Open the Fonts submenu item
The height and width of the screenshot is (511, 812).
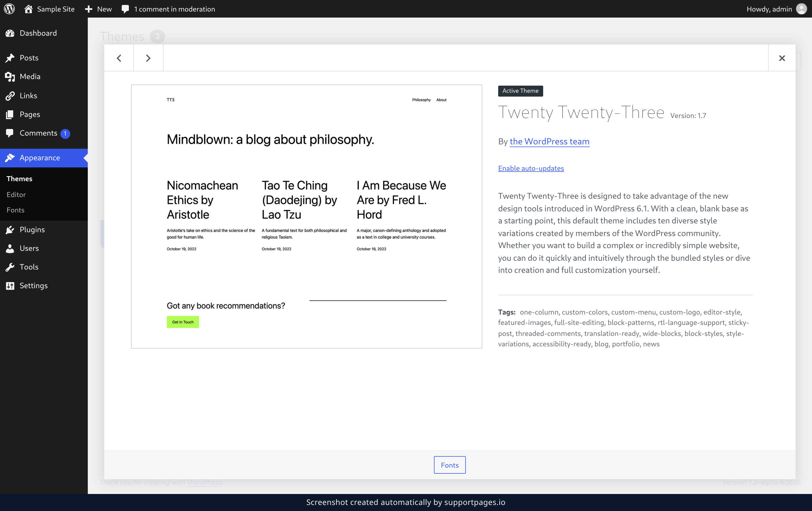(16, 210)
